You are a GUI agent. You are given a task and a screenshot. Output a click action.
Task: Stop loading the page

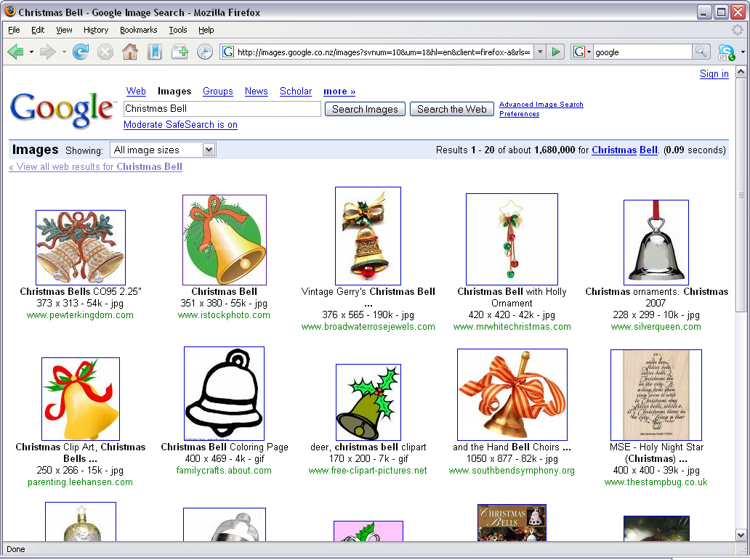click(x=105, y=52)
